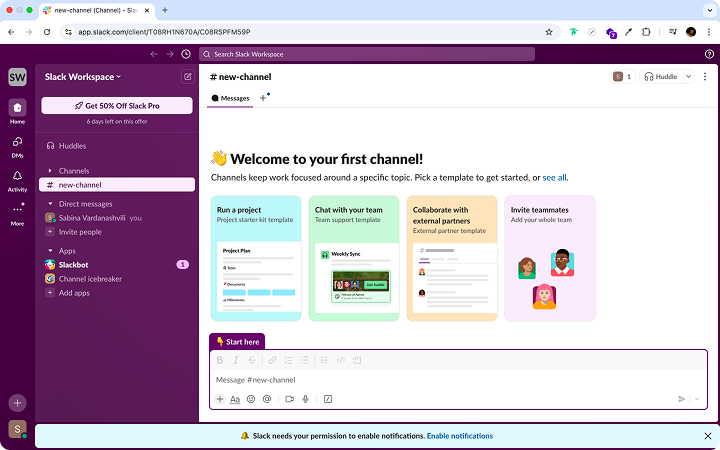Insert an emoji with the smiley icon
Viewport: 720px width, 450px height.
click(251, 399)
